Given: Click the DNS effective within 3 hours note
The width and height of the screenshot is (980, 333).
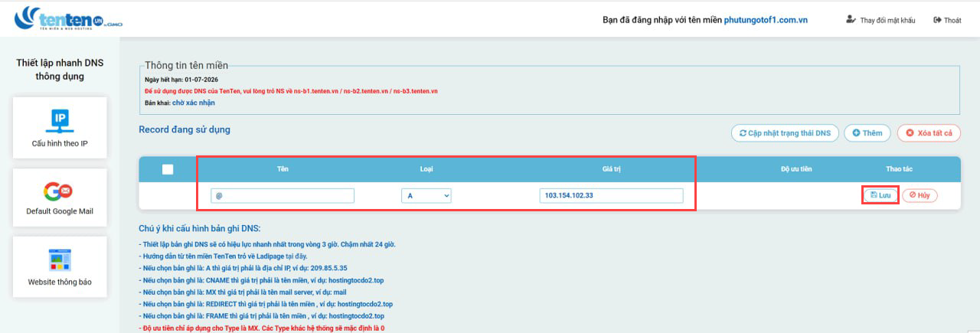Looking at the screenshot, I should click(x=266, y=244).
